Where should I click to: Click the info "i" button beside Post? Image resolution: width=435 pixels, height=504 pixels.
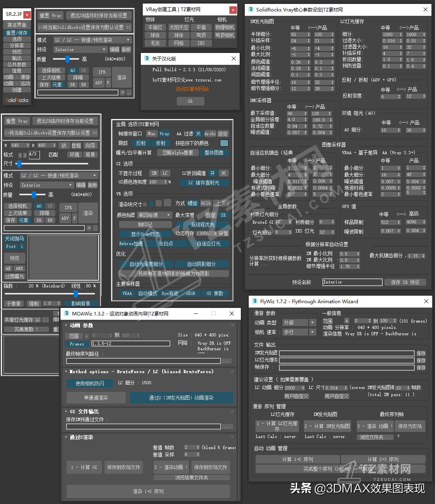22,246
